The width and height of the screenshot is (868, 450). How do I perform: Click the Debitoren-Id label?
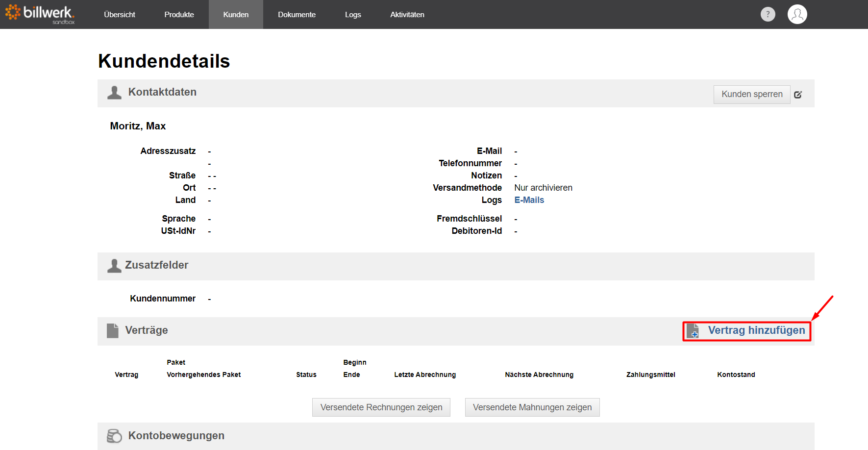476,231
